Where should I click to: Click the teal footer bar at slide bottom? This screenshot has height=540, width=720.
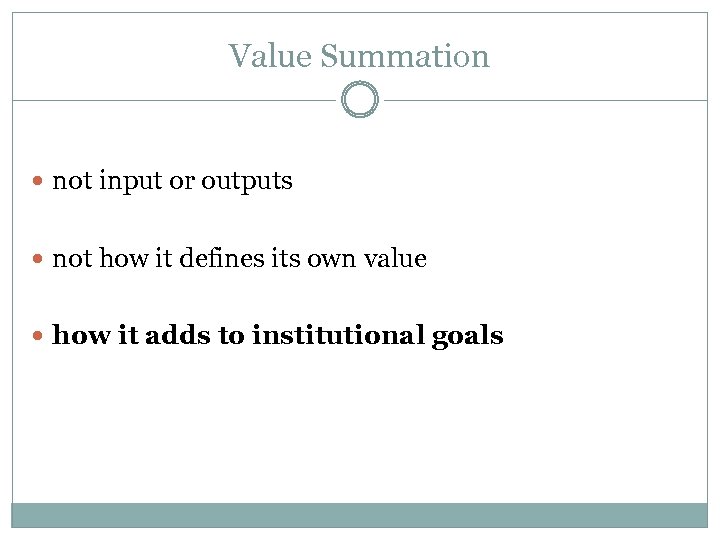click(360, 515)
